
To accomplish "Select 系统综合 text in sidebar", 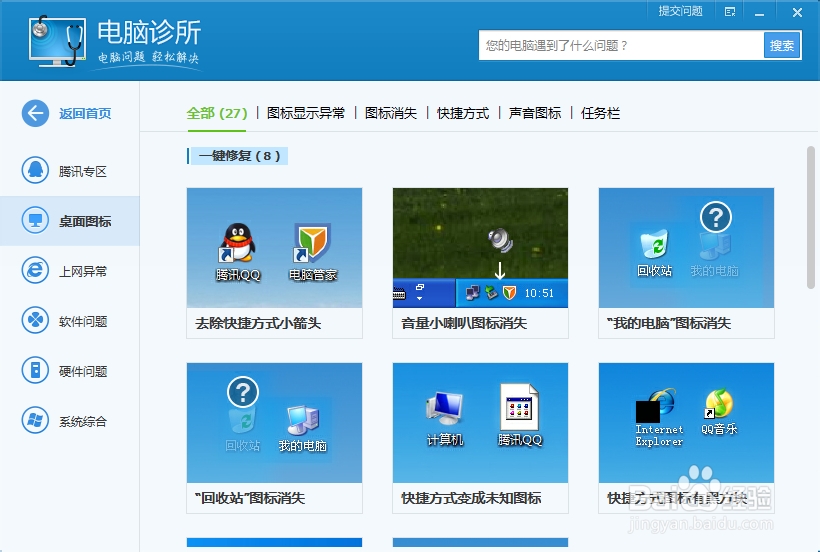I will click(83, 421).
